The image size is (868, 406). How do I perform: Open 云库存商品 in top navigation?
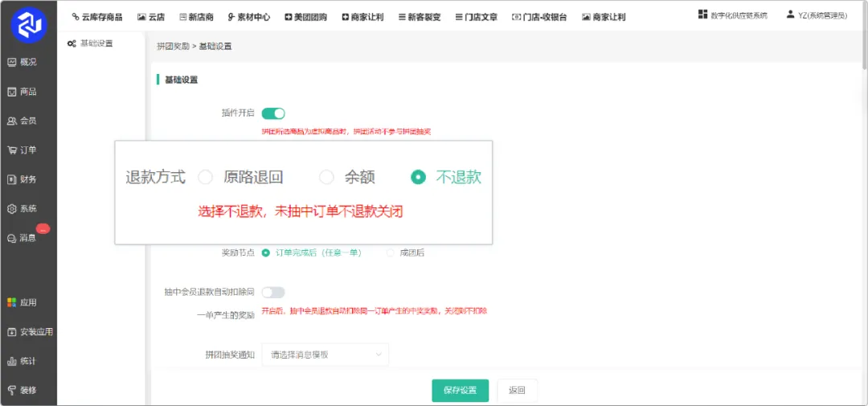(x=97, y=17)
